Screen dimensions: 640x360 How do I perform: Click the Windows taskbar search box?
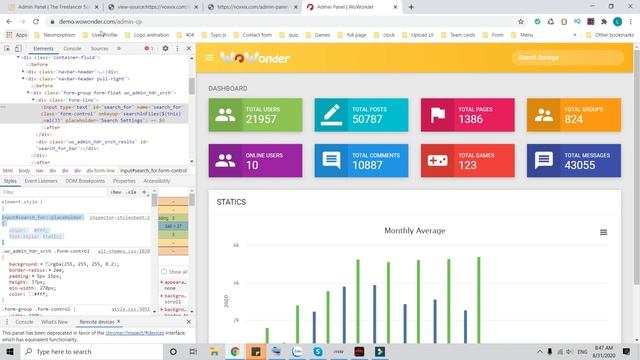point(91,351)
